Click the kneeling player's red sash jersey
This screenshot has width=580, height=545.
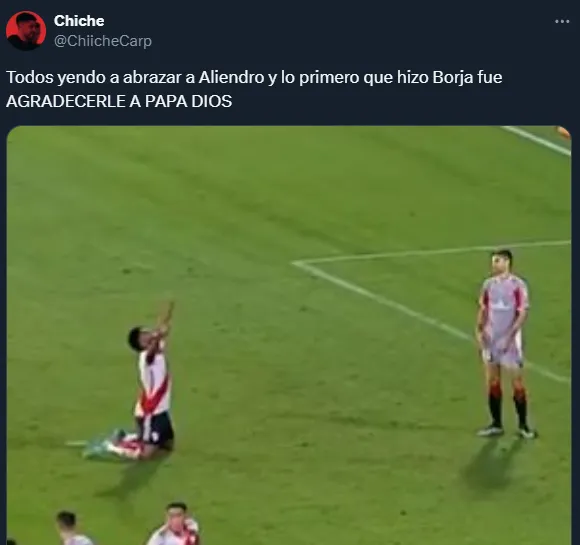(x=155, y=381)
